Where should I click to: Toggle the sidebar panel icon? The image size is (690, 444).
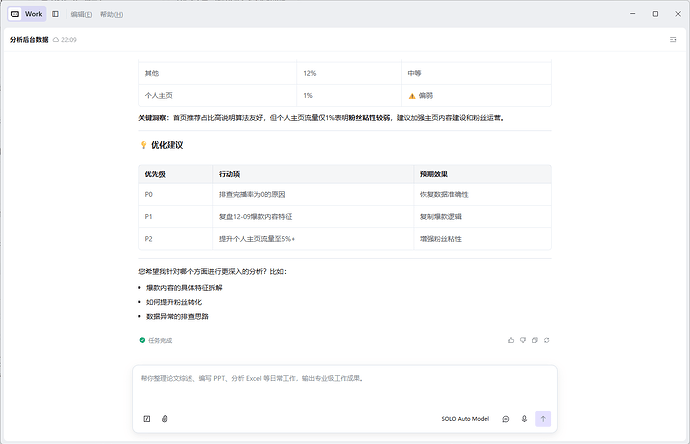tap(55, 14)
